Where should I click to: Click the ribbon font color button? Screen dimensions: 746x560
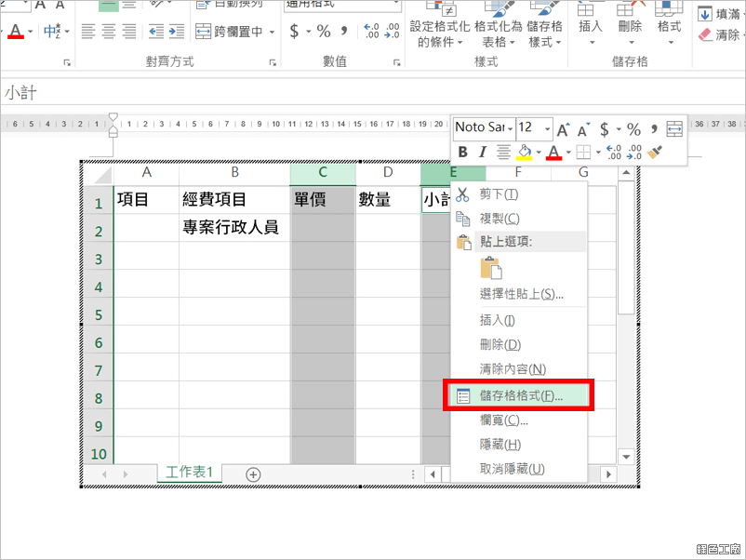click(16, 32)
